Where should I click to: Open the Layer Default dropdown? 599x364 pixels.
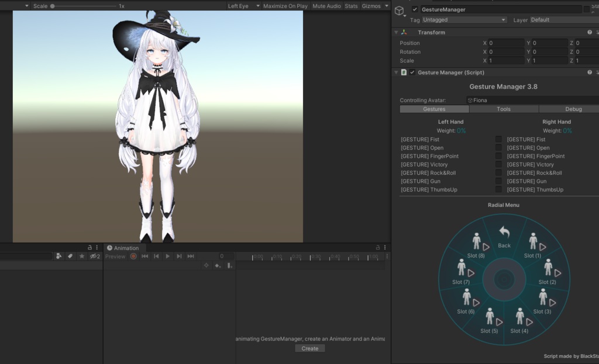[559, 19]
